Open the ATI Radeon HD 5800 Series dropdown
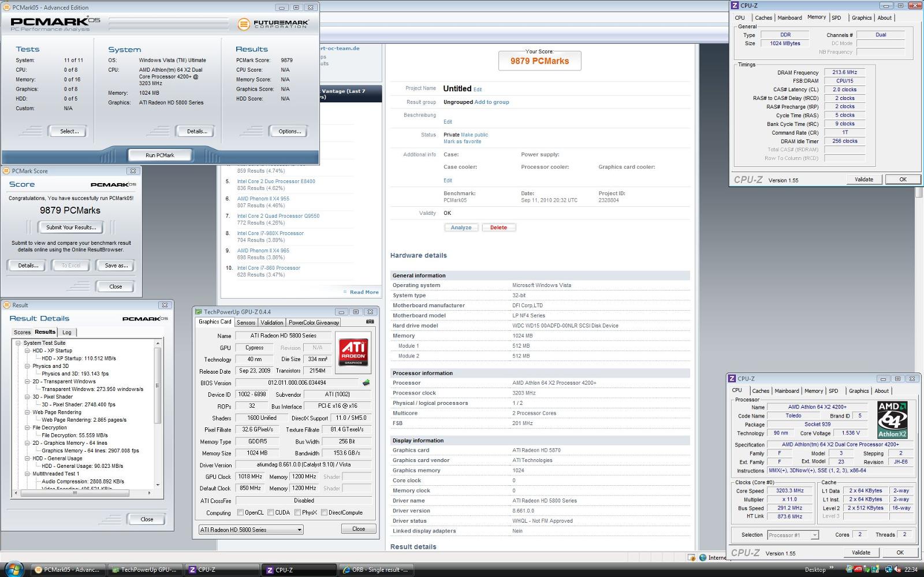 [x=251, y=530]
